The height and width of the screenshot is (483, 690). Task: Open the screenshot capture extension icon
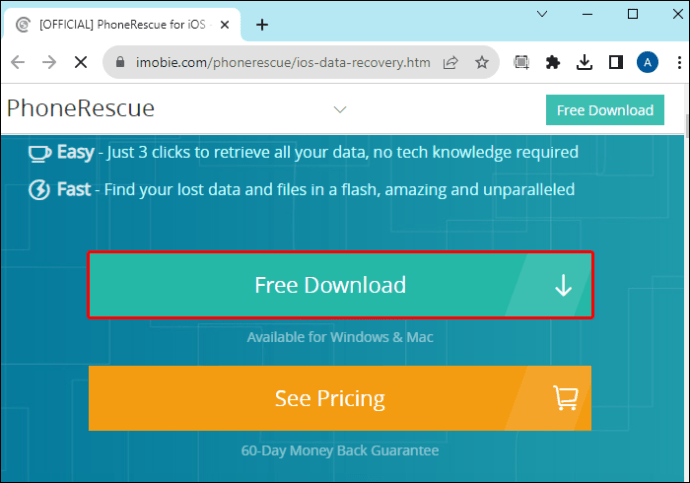(x=521, y=62)
